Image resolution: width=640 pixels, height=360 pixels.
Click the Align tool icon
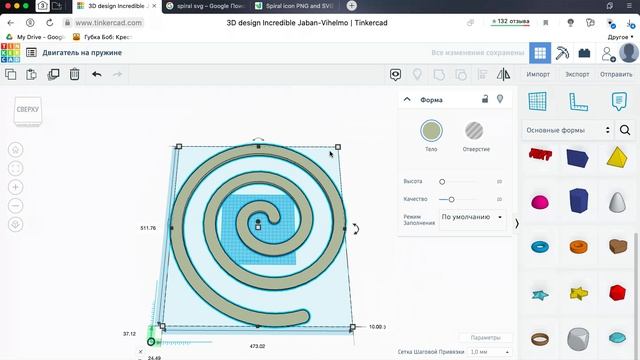tap(482, 75)
